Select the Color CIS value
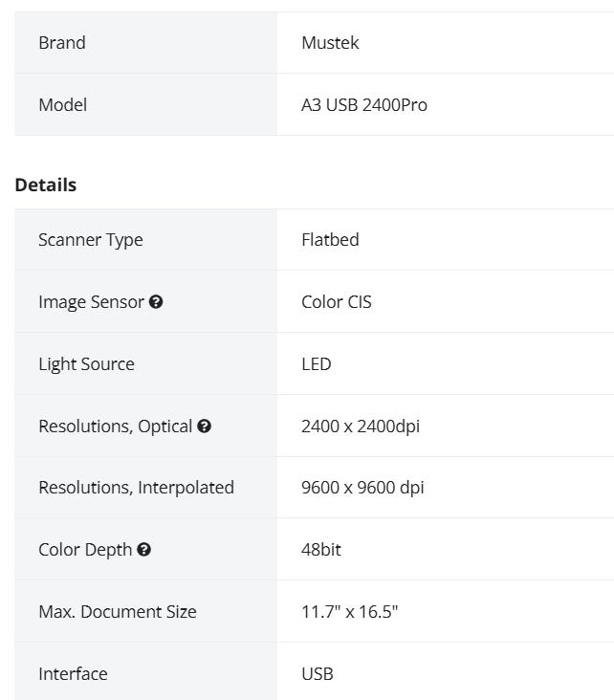 pyautogui.click(x=336, y=302)
